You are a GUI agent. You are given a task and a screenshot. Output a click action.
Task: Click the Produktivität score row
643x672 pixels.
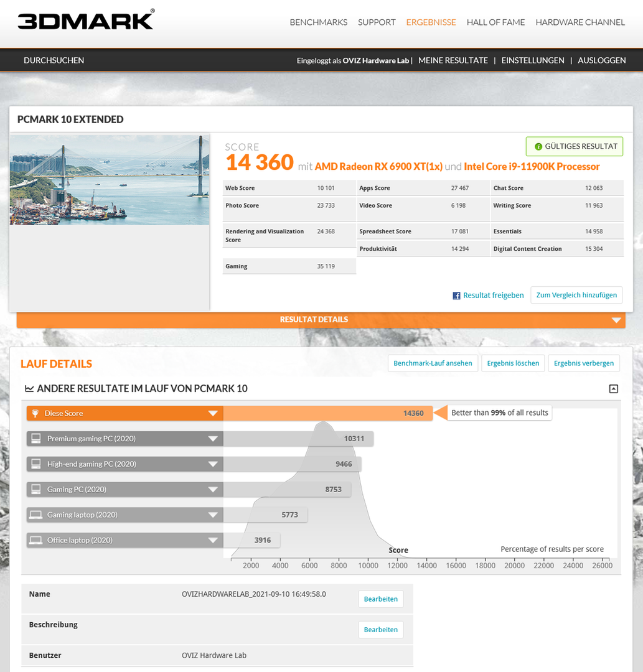click(x=423, y=248)
